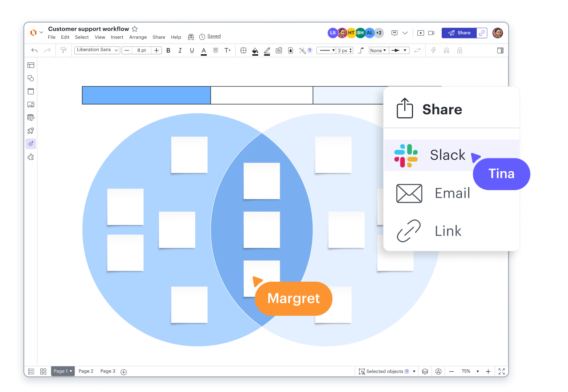Open the Insert menu
Image resolution: width=568 pixels, height=392 pixels.
tap(117, 37)
